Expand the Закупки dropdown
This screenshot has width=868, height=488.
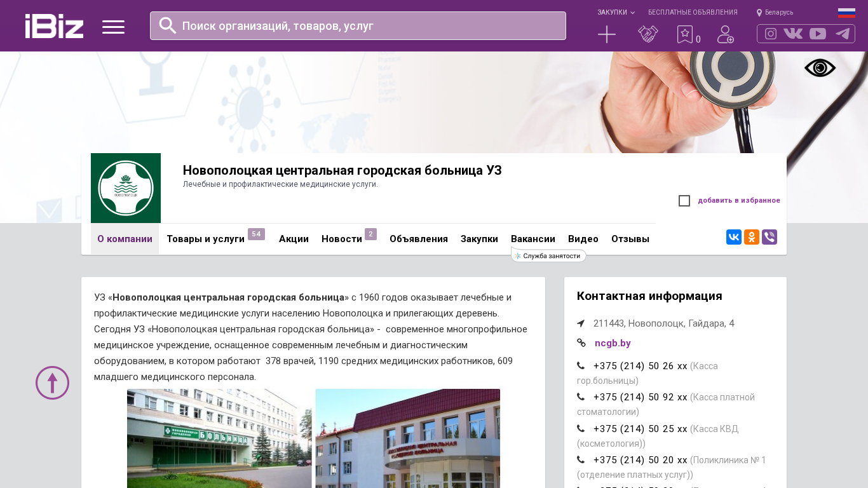tap(616, 13)
